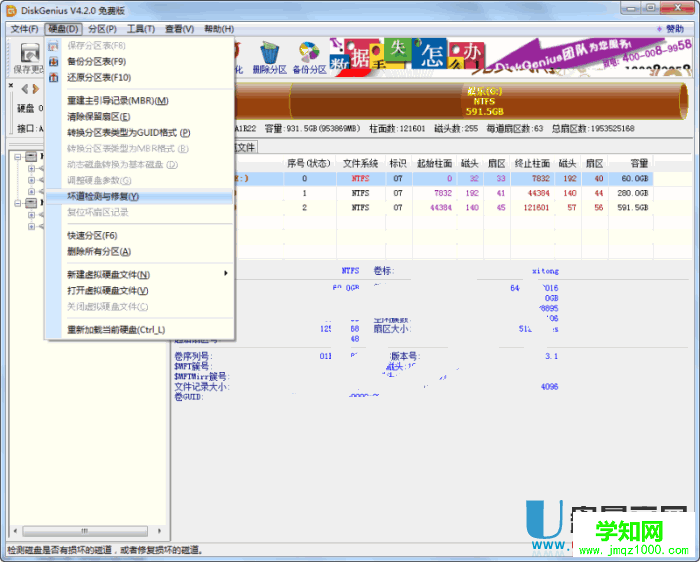Click the left scroll arrow of tree panel
The image size is (700, 562).
(x=16, y=531)
